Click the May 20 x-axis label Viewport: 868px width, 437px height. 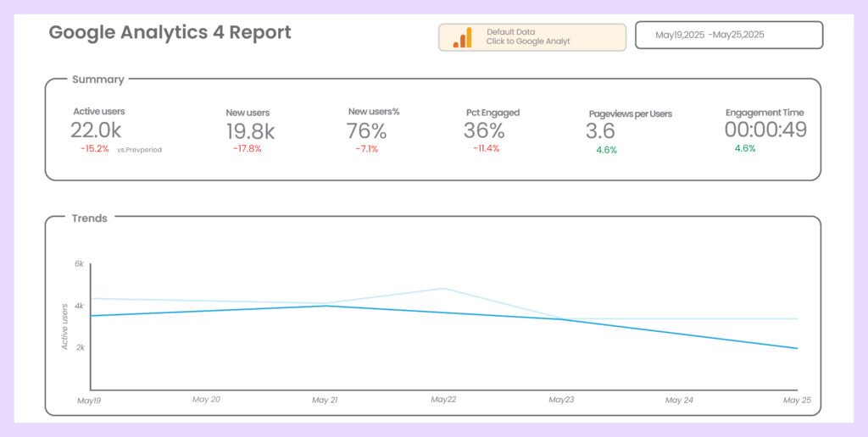(x=206, y=399)
